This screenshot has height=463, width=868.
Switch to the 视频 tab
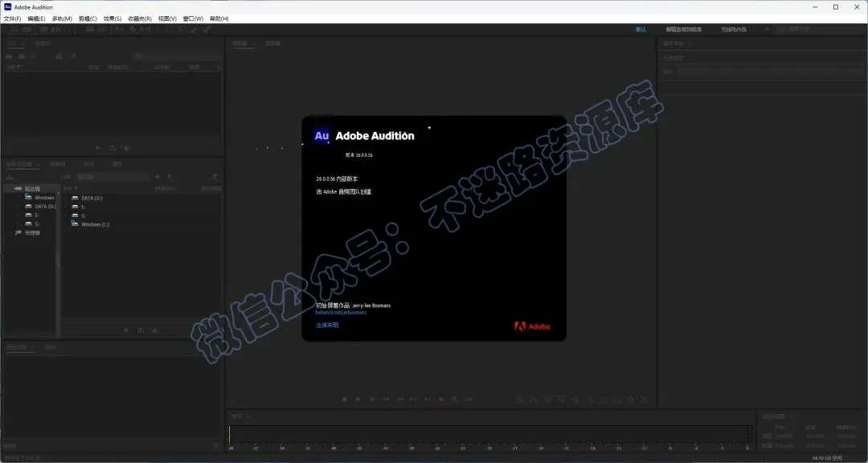pyautogui.click(x=50, y=347)
